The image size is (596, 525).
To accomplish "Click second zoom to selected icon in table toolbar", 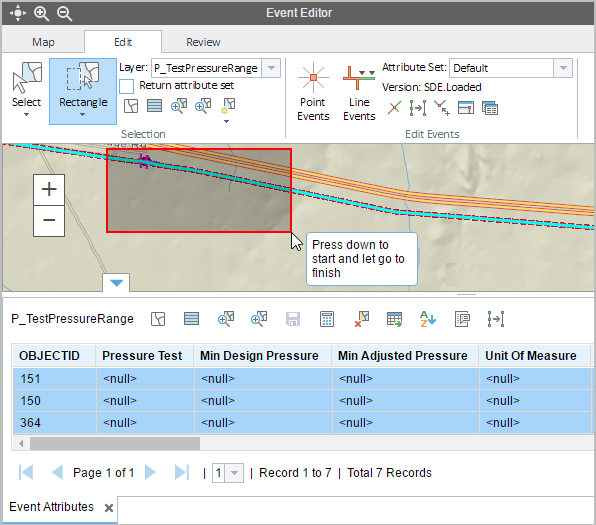I will 259,319.
